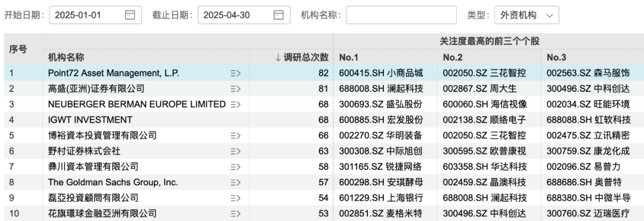Click stock 002563.SZ 森马服饰

(x=588, y=73)
